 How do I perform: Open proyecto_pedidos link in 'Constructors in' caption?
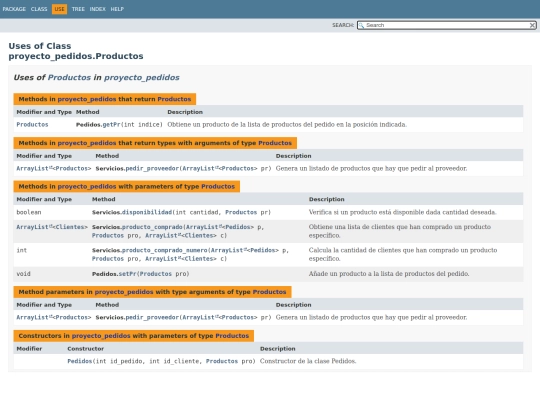click(x=101, y=336)
